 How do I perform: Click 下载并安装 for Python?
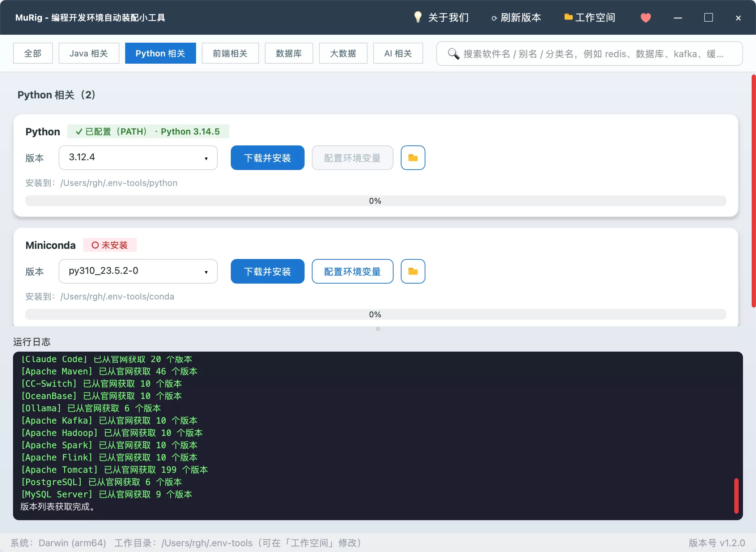tap(268, 158)
